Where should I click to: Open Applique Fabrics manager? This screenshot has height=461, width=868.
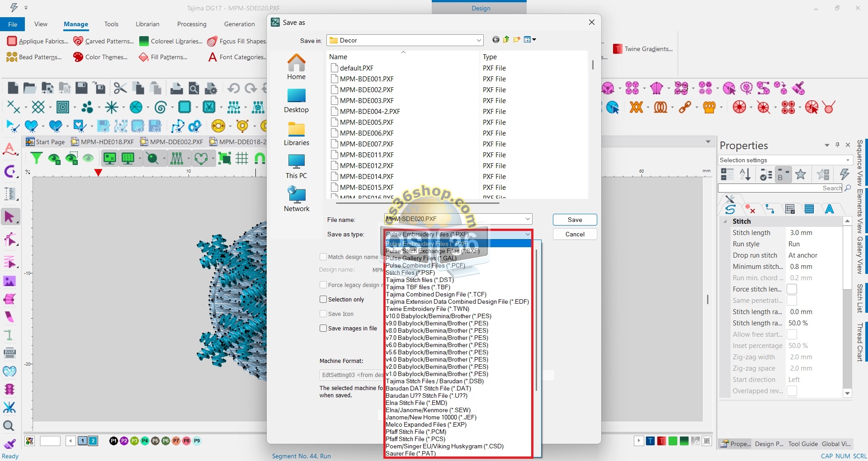pos(38,41)
